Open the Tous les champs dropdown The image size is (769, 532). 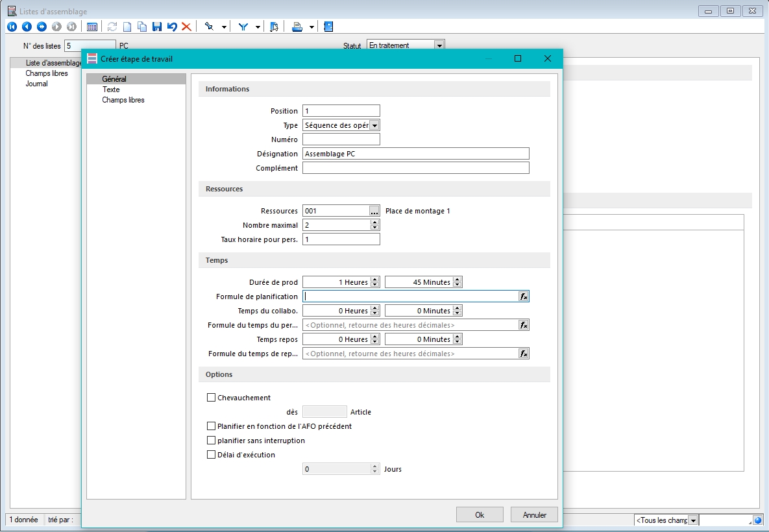(x=692, y=520)
